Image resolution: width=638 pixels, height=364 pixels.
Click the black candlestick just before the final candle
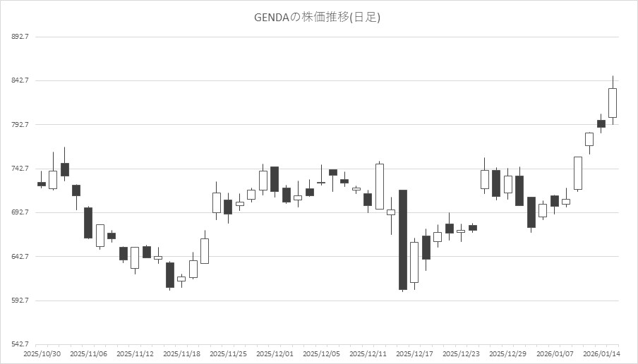[x=601, y=123]
